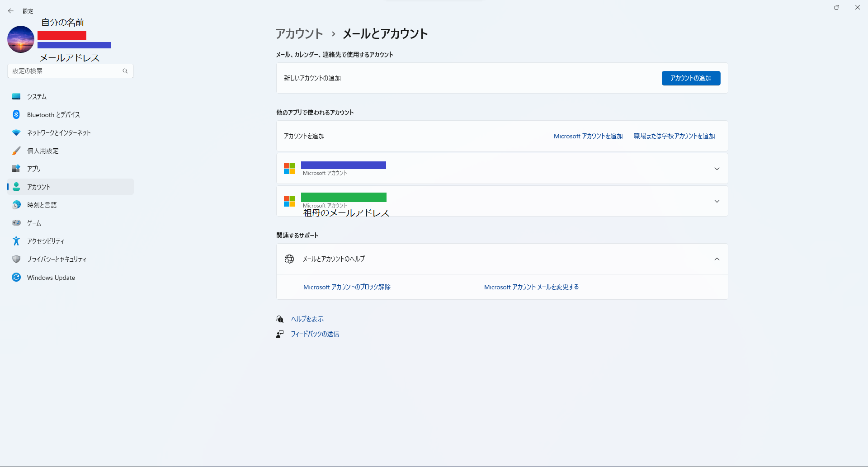Open ネットワークとインターネット settings

click(x=71, y=132)
